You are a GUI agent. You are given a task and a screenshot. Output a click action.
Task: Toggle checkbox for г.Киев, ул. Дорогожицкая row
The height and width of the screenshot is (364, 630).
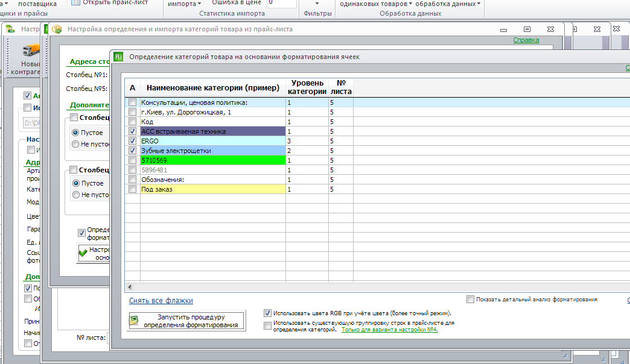(132, 112)
